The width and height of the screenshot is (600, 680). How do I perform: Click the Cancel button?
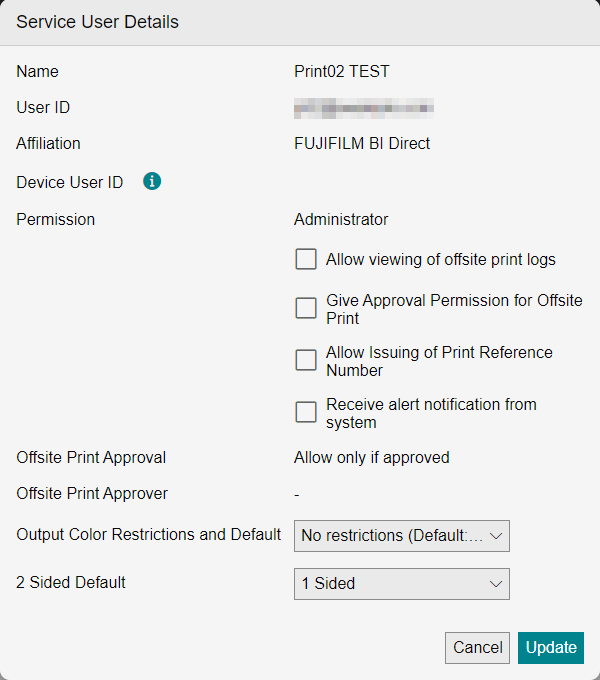[x=477, y=648]
